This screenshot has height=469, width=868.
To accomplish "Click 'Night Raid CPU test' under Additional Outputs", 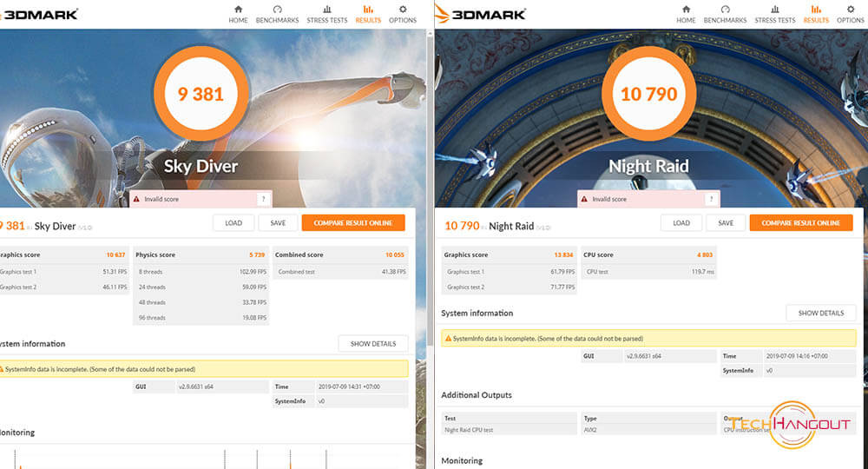I will click(x=469, y=430).
